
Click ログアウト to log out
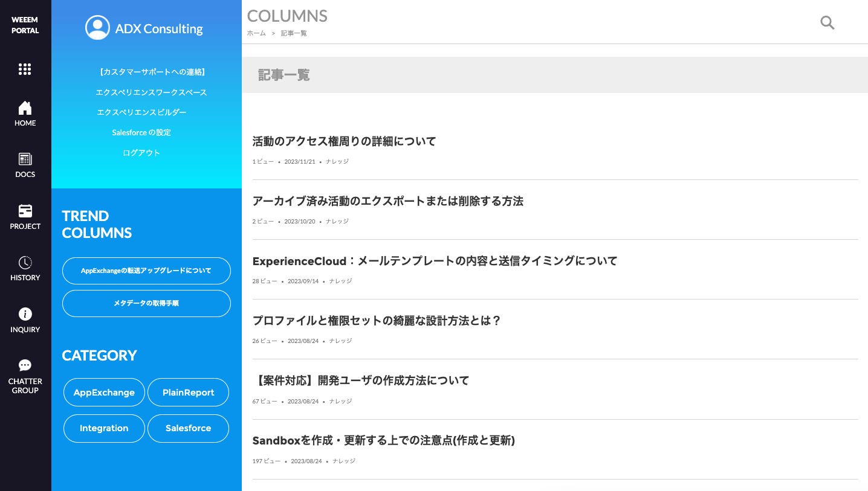pyautogui.click(x=141, y=153)
